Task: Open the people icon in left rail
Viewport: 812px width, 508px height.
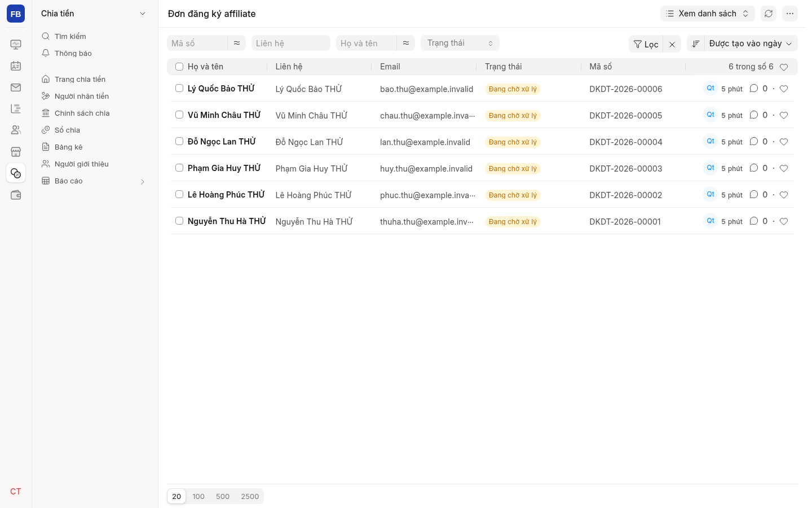Action: click(x=16, y=130)
